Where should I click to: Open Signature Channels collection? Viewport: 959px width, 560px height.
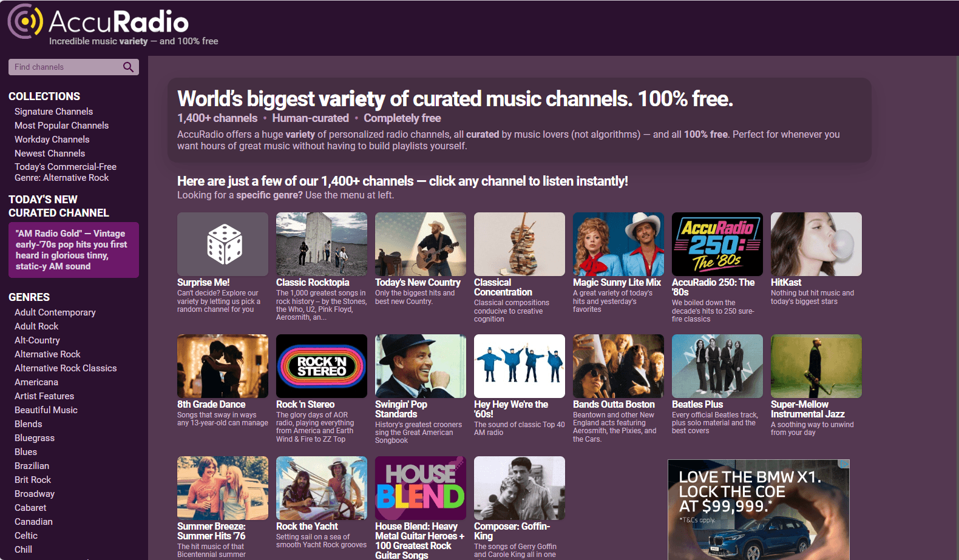click(54, 112)
